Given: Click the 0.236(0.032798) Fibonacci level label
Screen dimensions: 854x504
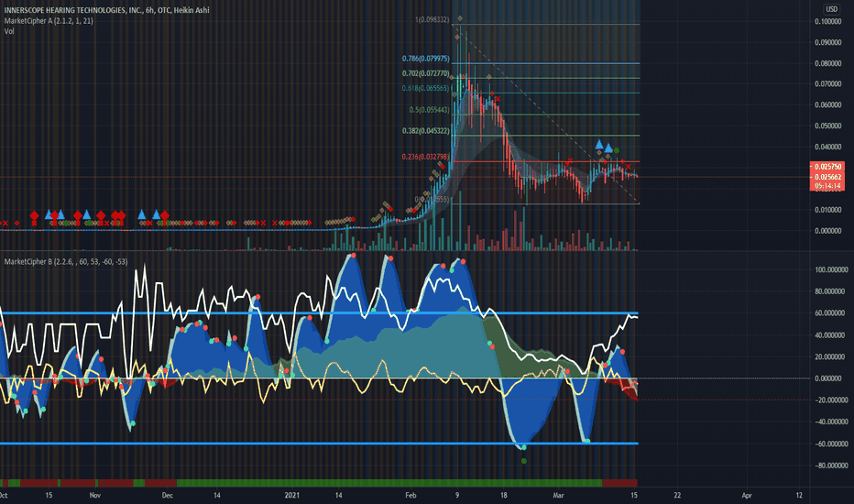Looking at the screenshot, I should tap(426, 157).
